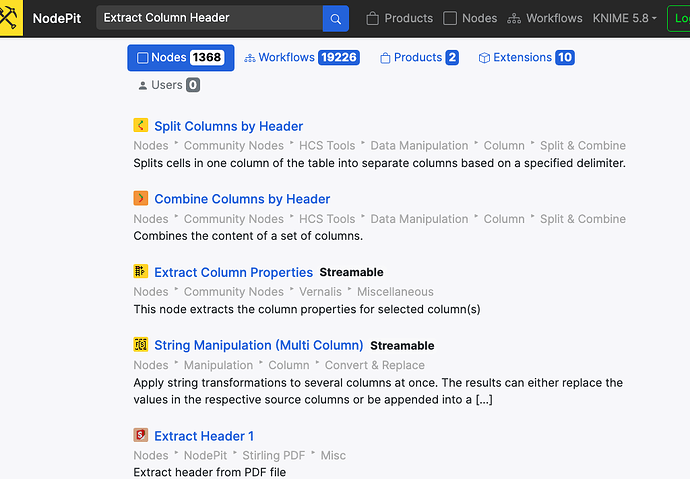Click the Split Columns by Header node icon
The width and height of the screenshot is (690, 479).
(141, 125)
